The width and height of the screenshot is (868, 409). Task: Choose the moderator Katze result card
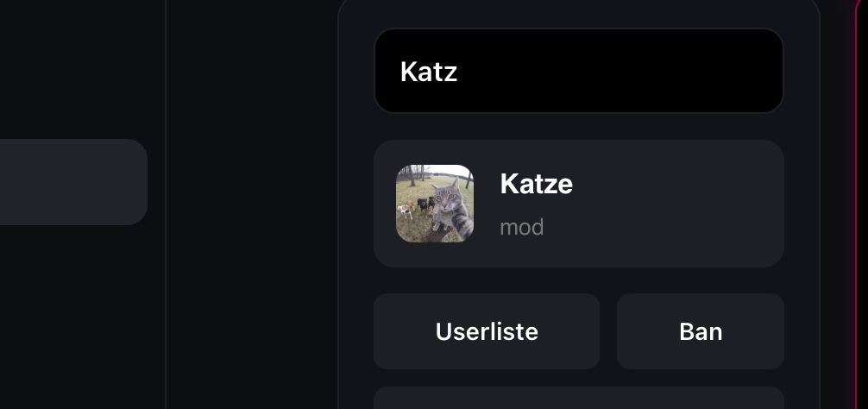(x=578, y=204)
